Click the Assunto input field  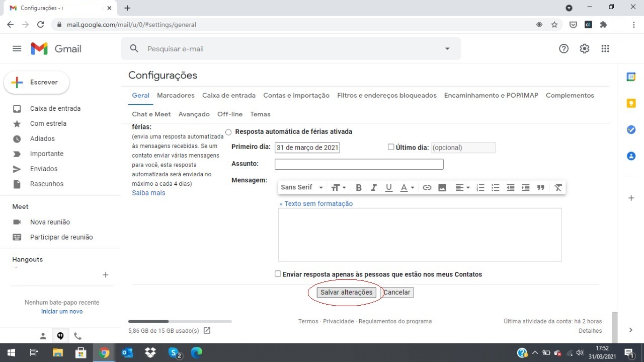tap(359, 164)
